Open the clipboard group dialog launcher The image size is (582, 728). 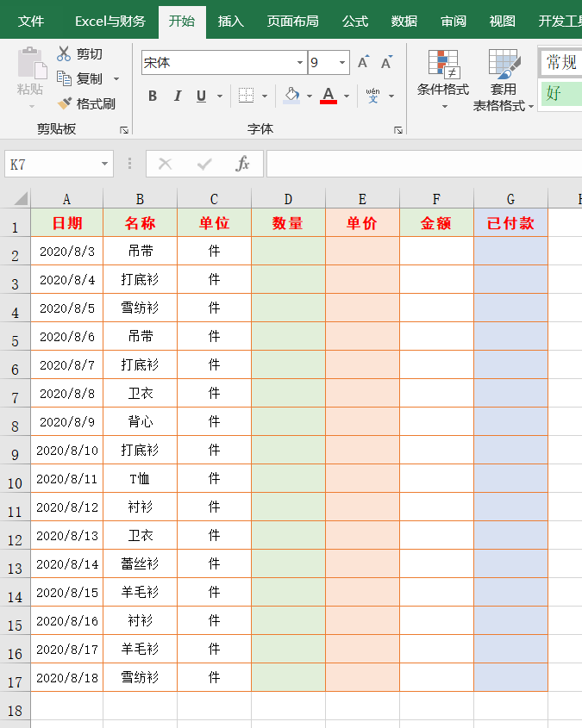pyautogui.click(x=124, y=130)
